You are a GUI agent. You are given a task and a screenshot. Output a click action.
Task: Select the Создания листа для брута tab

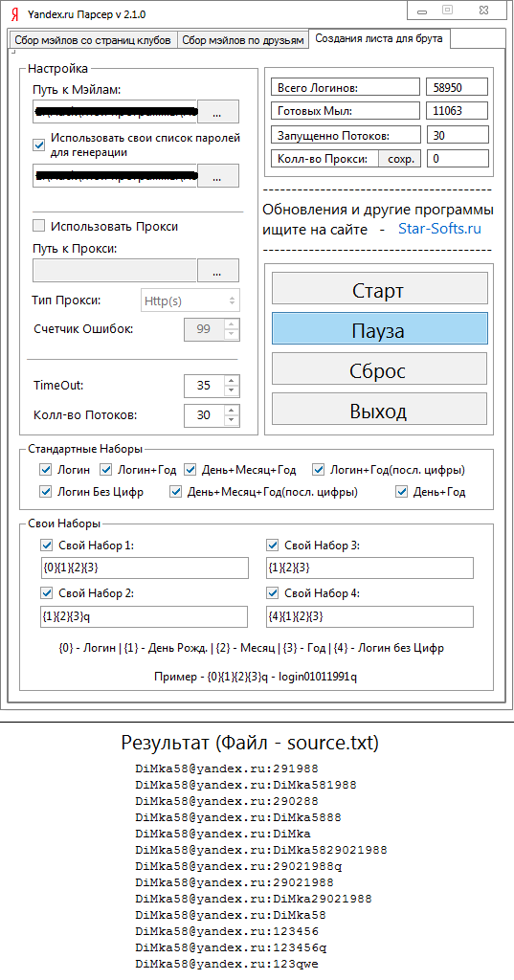click(379, 38)
